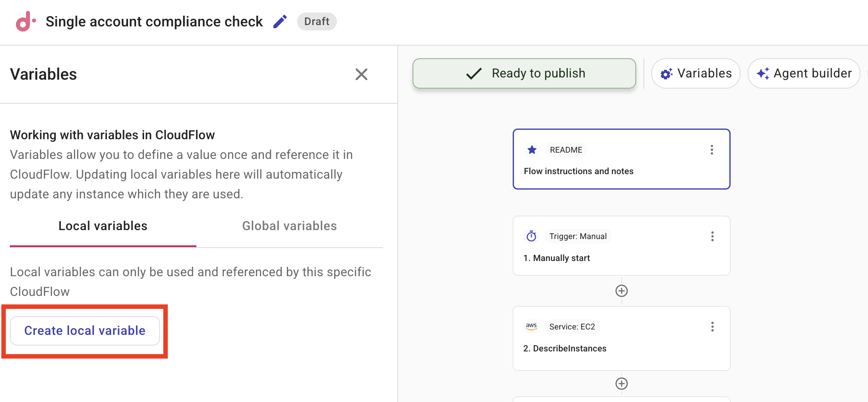Launch the Agent builder

(804, 73)
